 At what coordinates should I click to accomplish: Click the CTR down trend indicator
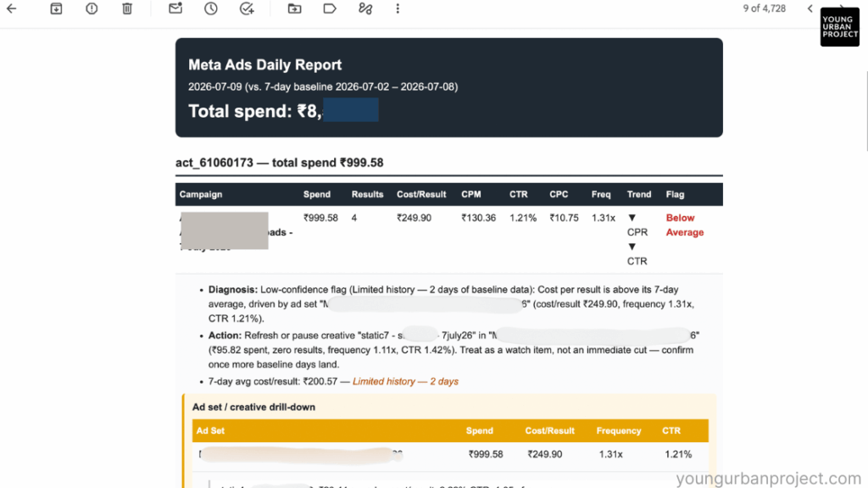click(637, 254)
